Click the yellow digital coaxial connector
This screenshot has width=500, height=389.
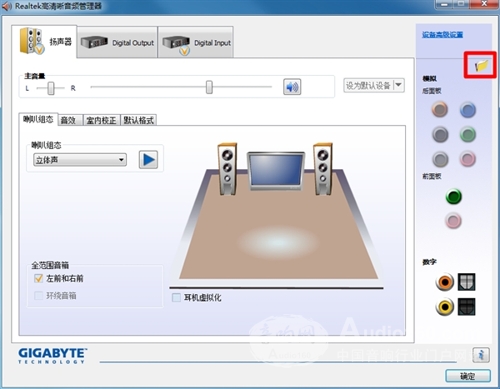click(445, 306)
